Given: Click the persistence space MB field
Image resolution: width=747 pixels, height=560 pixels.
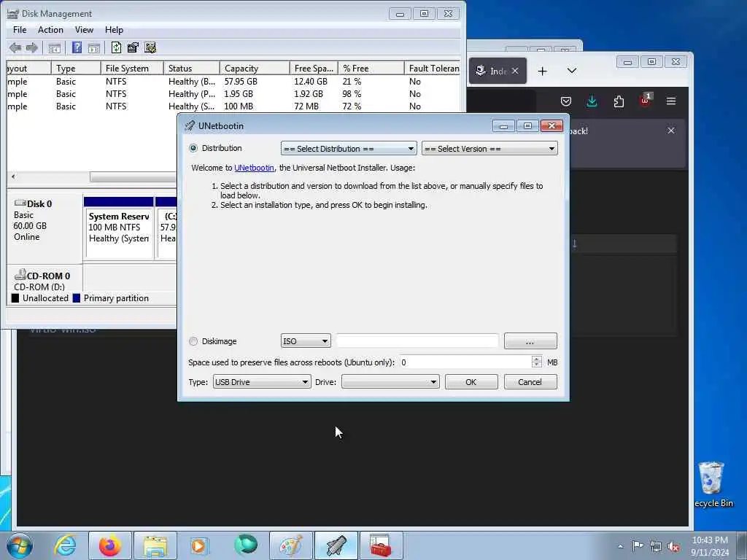Looking at the screenshot, I should (x=465, y=362).
